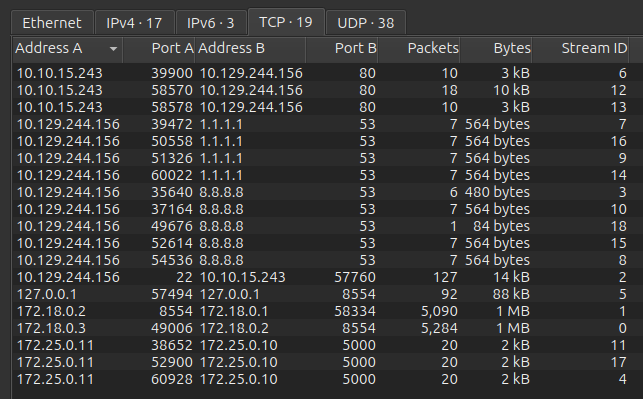Open the IPv6 · 3 tab
Viewport: 643px width, 399px height.
click(211, 23)
